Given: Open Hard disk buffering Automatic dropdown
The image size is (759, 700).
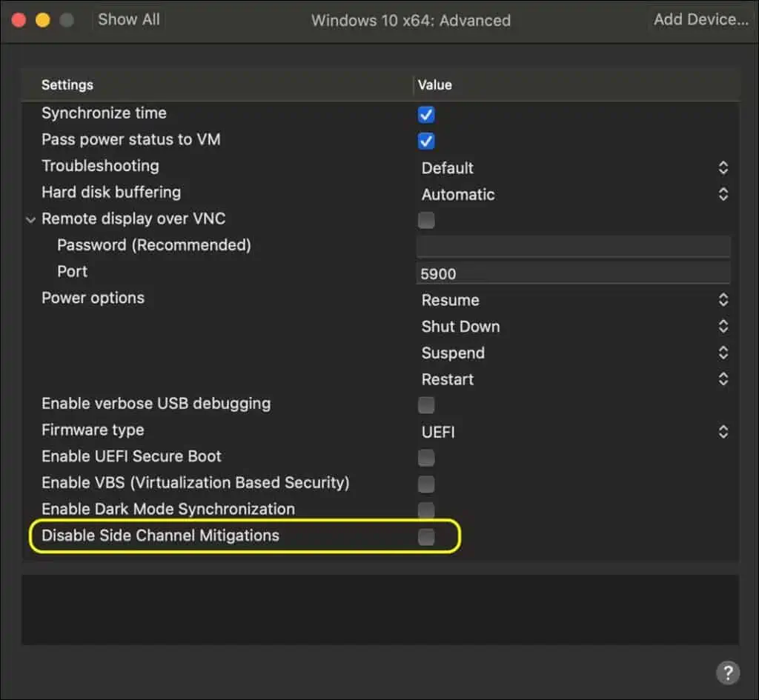Looking at the screenshot, I should coord(574,195).
